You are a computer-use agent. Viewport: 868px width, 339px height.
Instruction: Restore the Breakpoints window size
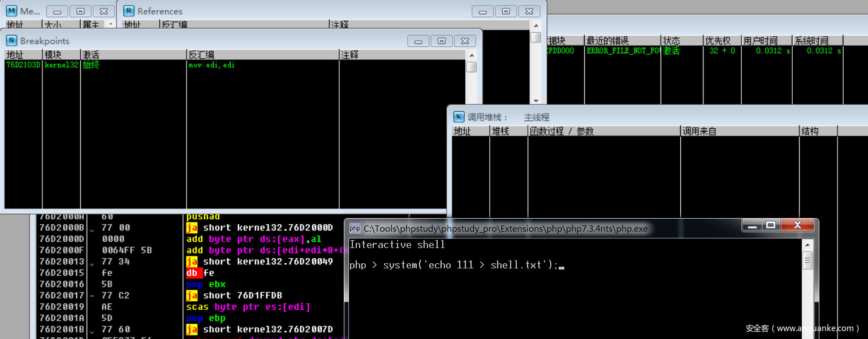[x=441, y=41]
